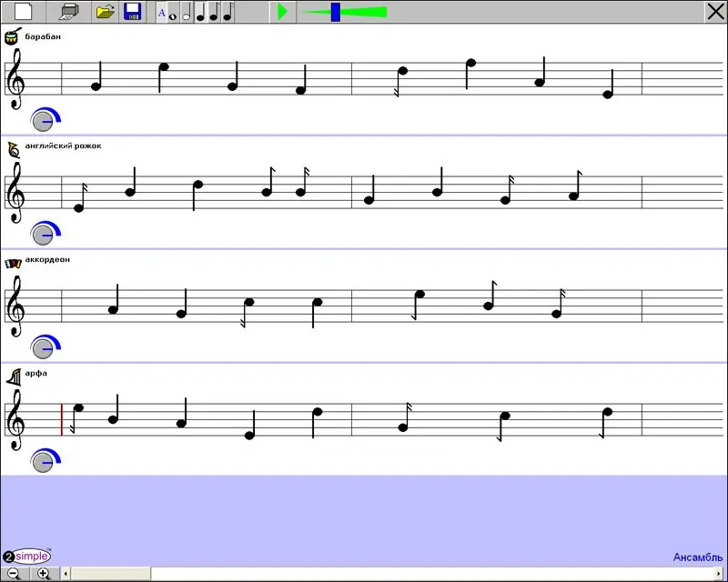Viewport: 728px width, 582px height.
Task: Save composition with floppy disk icon
Action: pos(132,12)
